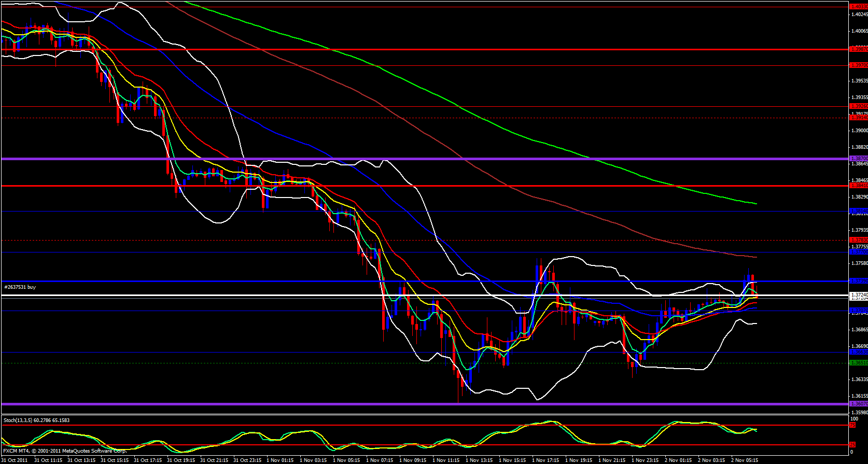Screen dimensions: 868x464
Task: Select the "31 Oct 2011" date on time axis
Action: pos(15,460)
